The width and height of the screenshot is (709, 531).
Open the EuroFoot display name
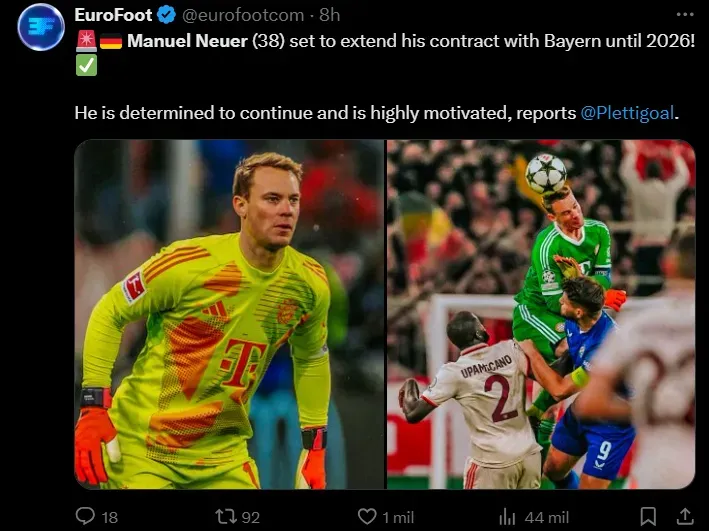[x=113, y=15]
